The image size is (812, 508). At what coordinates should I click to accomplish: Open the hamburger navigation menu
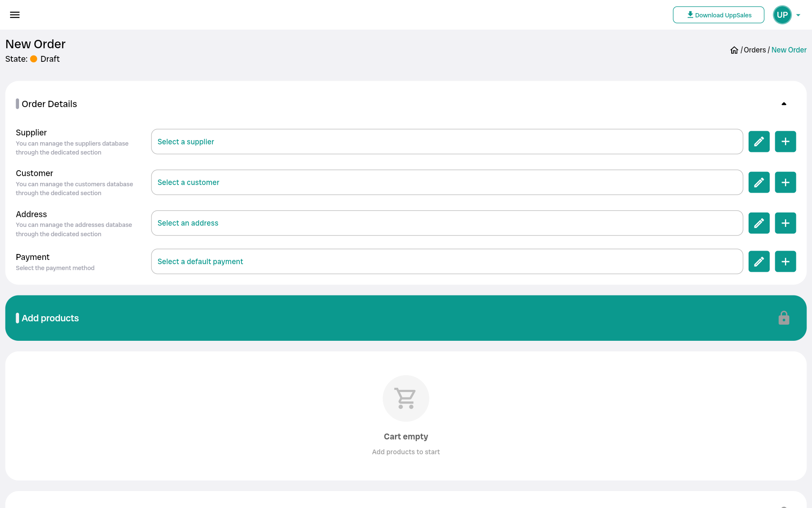[15, 15]
